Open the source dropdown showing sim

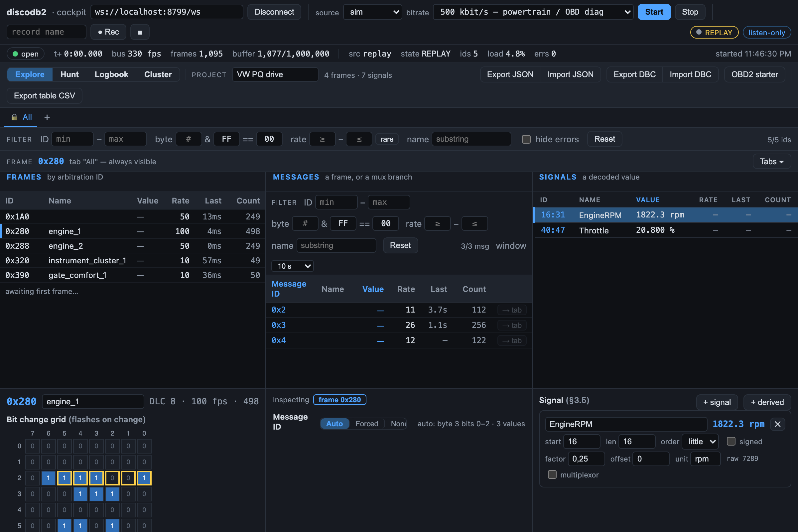point(372,12)
